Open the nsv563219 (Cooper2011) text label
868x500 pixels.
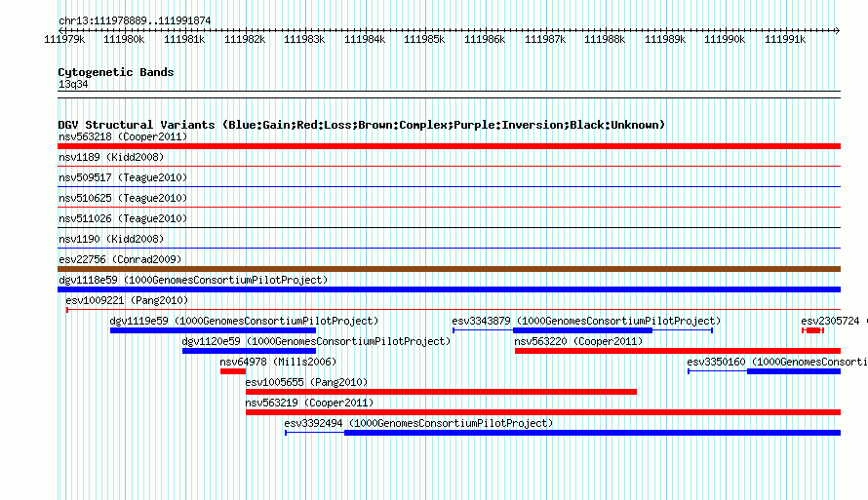coord(309,403)
